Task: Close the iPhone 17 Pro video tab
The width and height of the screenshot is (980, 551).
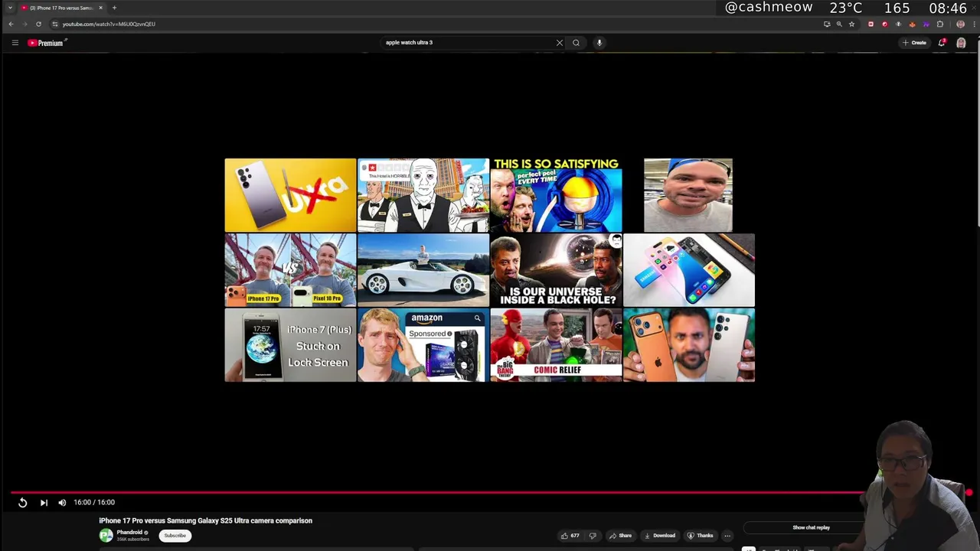Action: coord(100,8)
